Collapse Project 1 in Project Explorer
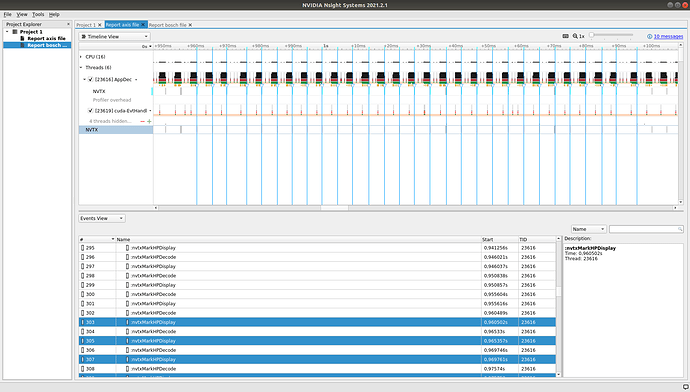Screen dimensions: 690x392 7,32
